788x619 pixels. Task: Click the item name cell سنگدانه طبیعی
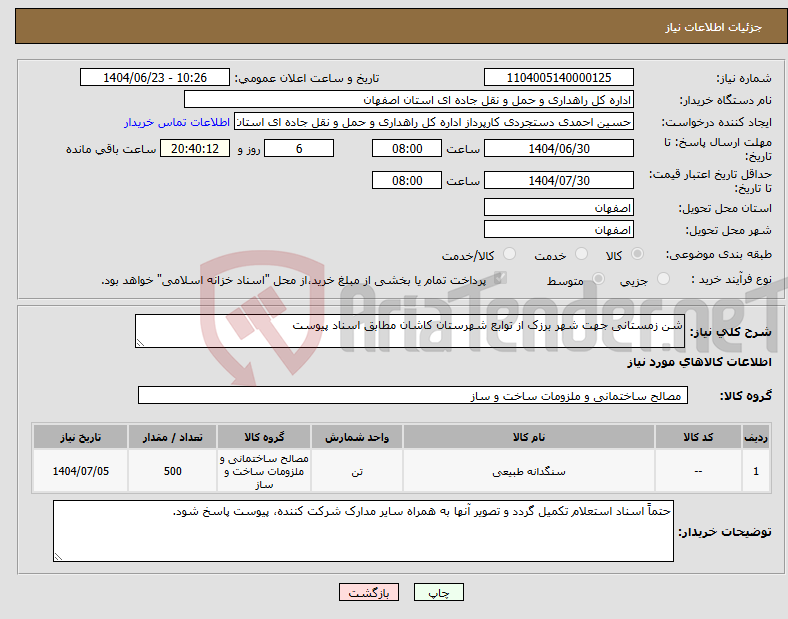click(529, 471)
